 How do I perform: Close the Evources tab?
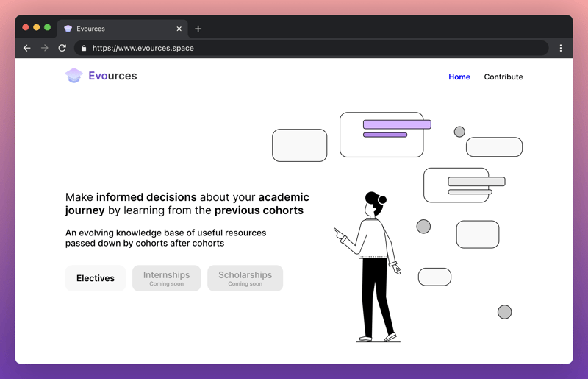tap(179, 29)
